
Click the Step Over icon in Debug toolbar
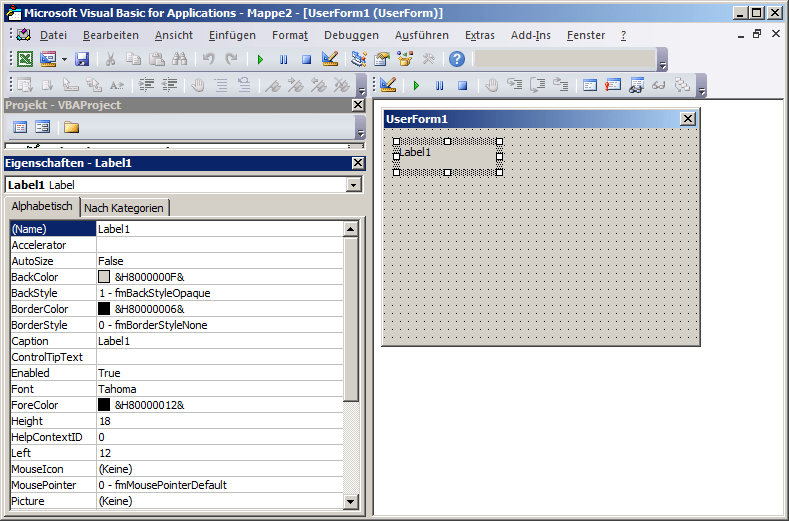[538, 85]
